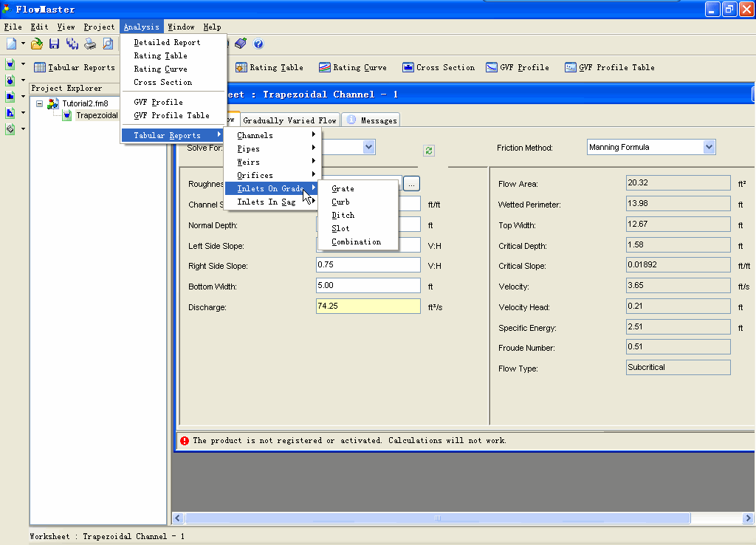The height and width of the screenshot is (545, 756).
Task: Choose Combination from the Inlets On Grade submenu
Action: [x=358, y=241]
